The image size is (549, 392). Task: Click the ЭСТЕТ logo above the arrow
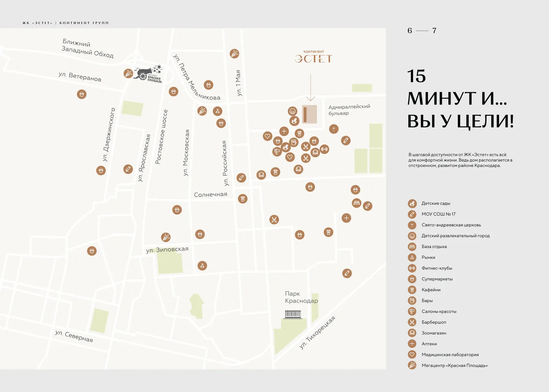(x=314, y=57)
